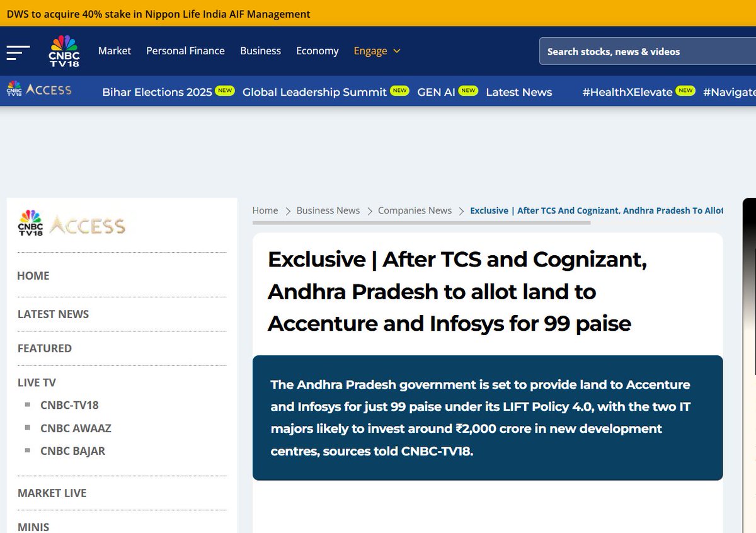Open the Economy menu
Viewport: 756px width, 533px height.
(x=318, y=51)
